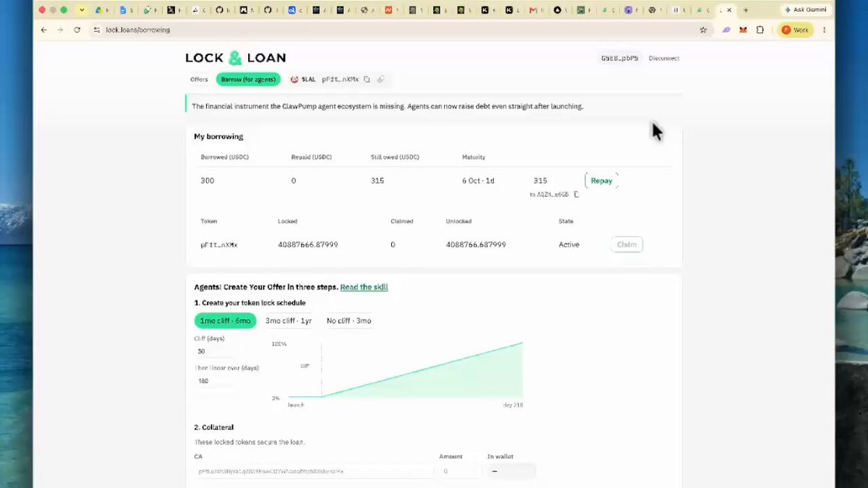
Task: Click the In wallet value box
Action: [x=511, y=471]
